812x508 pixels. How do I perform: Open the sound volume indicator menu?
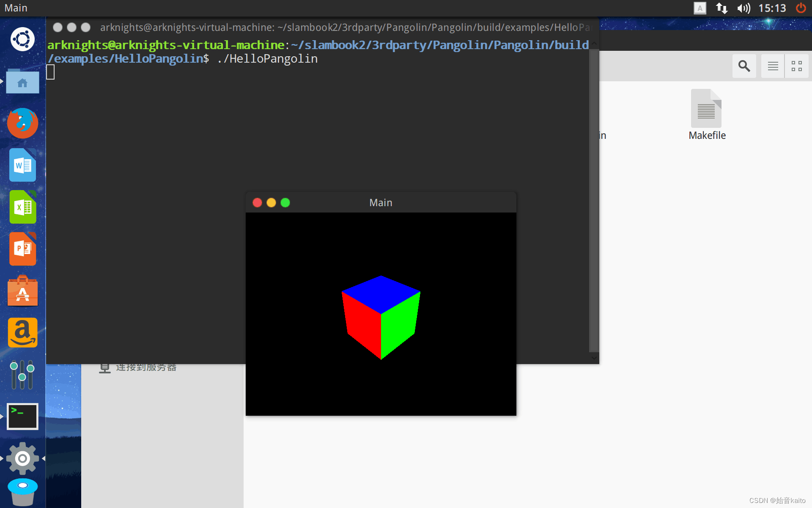pos(743,8)
